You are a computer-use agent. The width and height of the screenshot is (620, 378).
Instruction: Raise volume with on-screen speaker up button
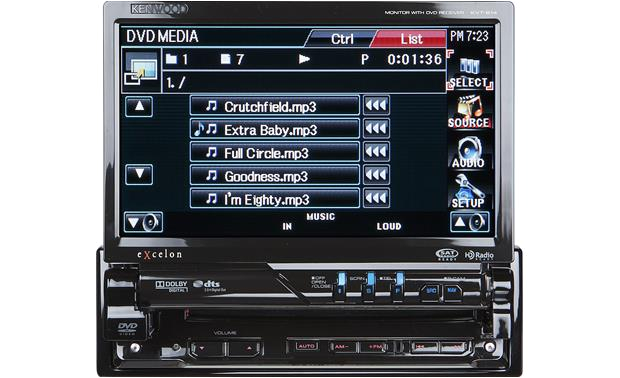tap(470, 222)
